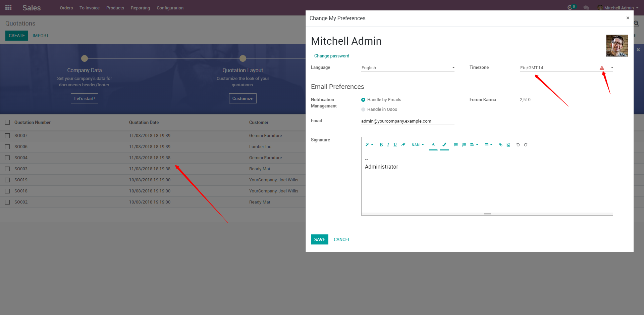The image size is (644, 315).
Task: Toggle italic in the signature editor
Action: [388, 145]
